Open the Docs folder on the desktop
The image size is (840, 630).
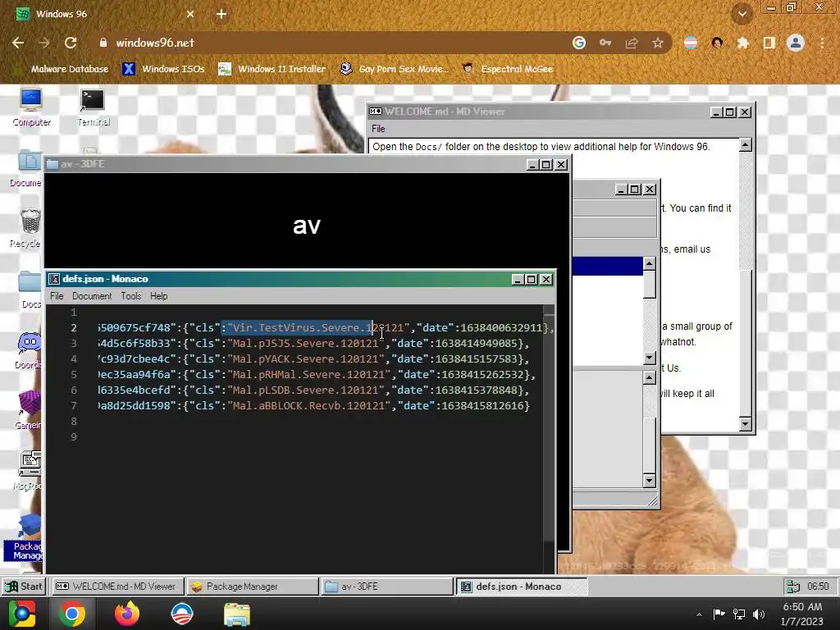point(30,290)
